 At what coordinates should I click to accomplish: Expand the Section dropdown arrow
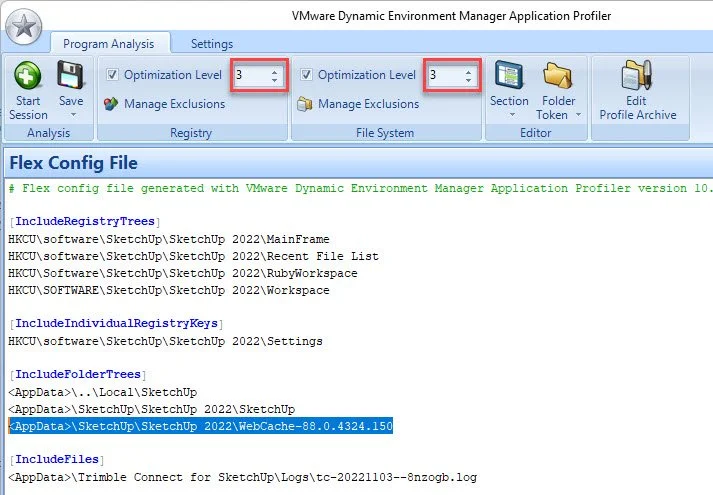pos(512,115)
